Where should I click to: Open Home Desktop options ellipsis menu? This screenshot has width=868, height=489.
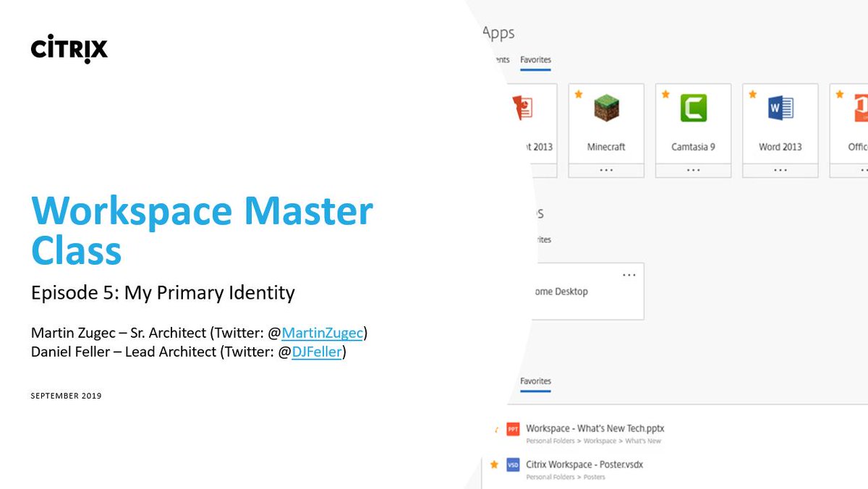point(629,275)
